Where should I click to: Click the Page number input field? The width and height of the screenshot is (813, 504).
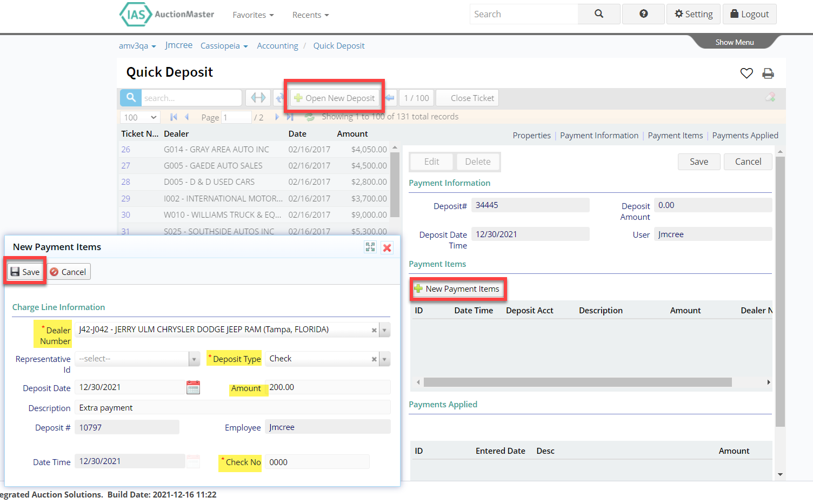pyautogui.click(x=236, y=117)
